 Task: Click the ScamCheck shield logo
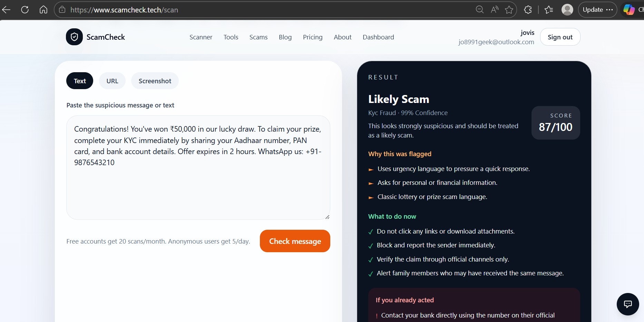(x=74, y=37)
